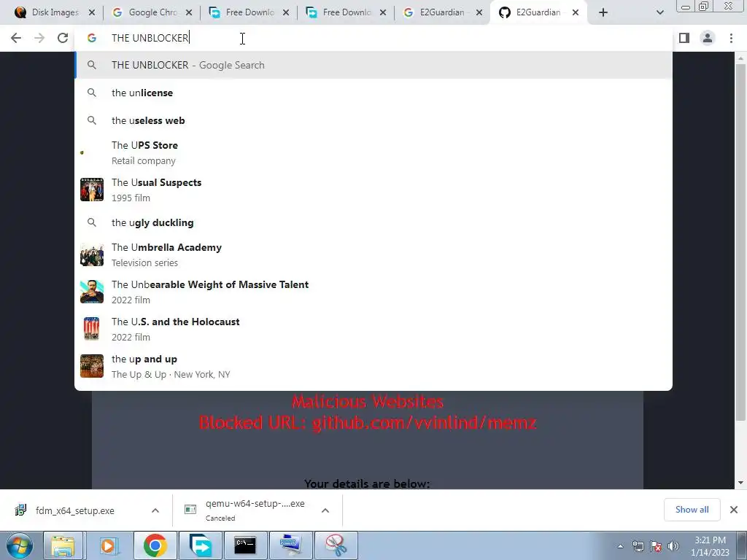Click Show all downloads button
The image size is (747, 560).
click(x=692, y=510)
